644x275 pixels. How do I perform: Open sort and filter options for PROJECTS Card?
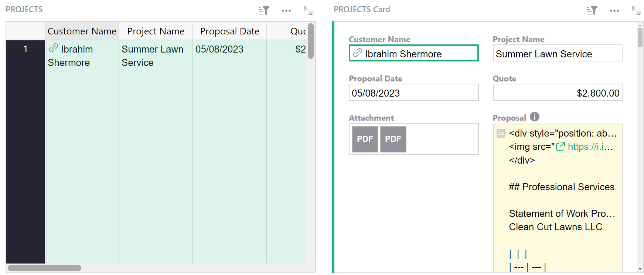coord(592,11)
